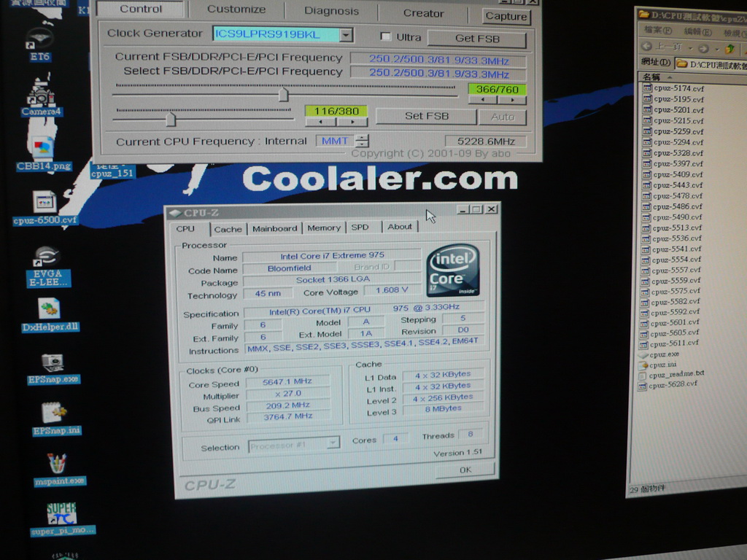Click the Explorer Forward arrow icon
The height and width of the screenshot is (560, 747).
703,48
